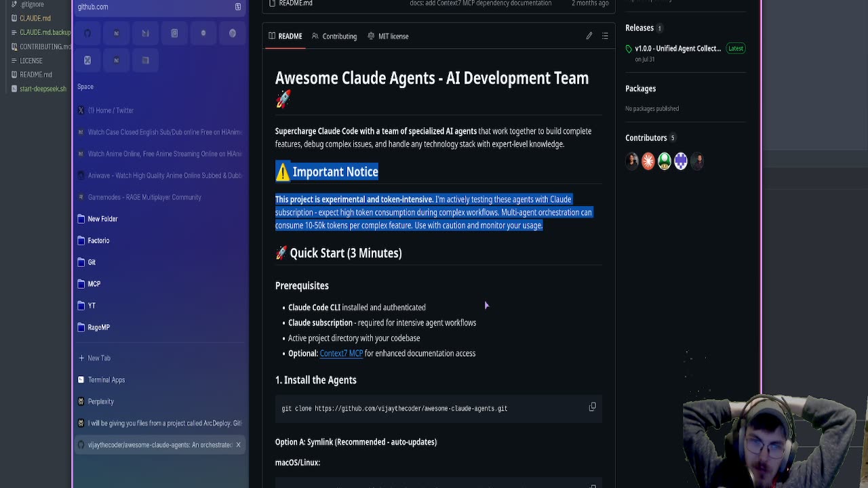Image resolution: width=868 pixels, height=488 pixels.
Task: Open the Packages heading link
Action: [x=640, y=89]
